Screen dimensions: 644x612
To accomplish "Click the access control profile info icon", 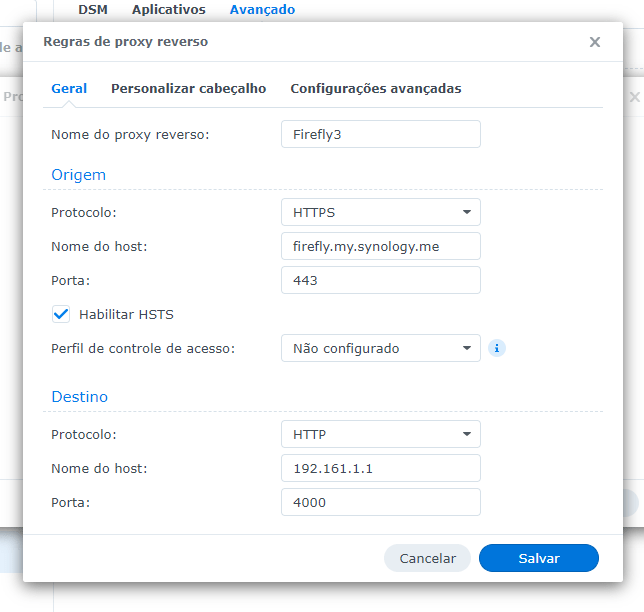I will click(x=497, y=348).
